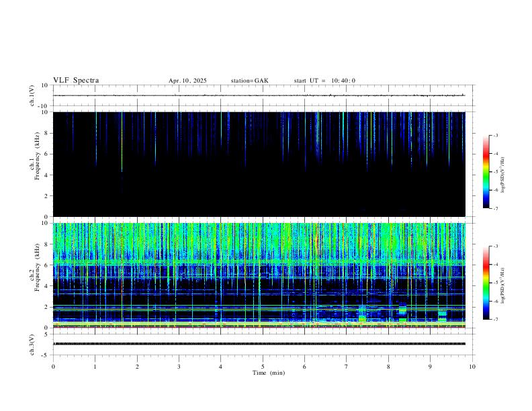Click the "-5" tick on ch.3(V) axis
532x411 pixels.
coord(45,355)
